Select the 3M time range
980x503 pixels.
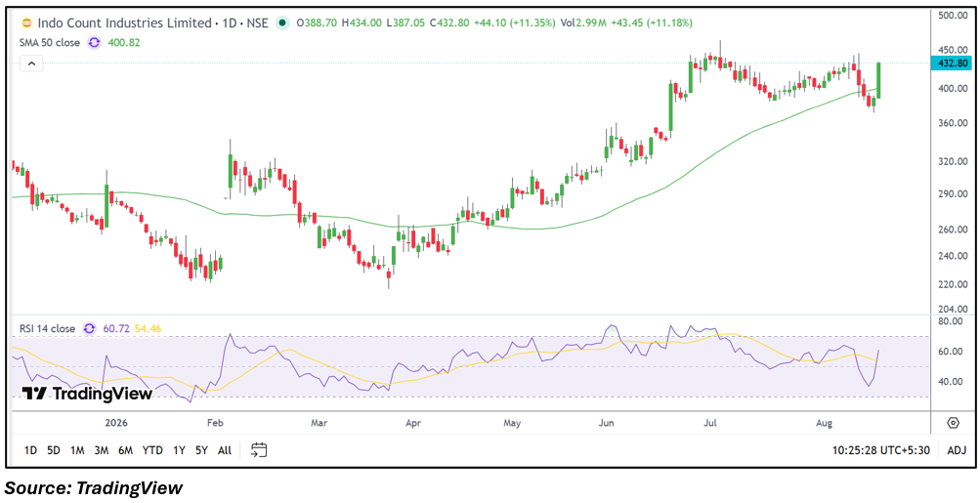point(102,450)
